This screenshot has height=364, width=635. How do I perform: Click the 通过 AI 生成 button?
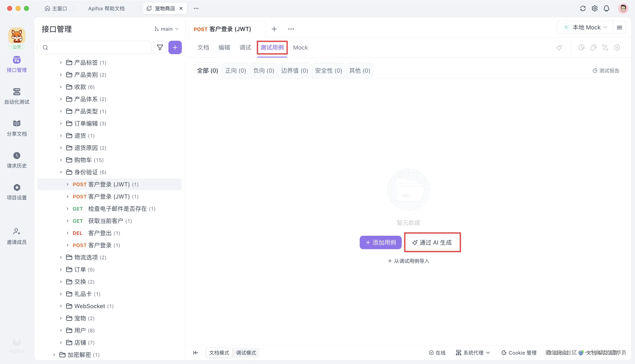pos(432,242)
